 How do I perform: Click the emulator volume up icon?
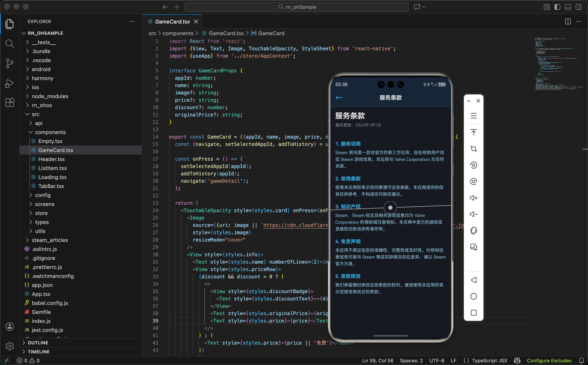click(x=473, y=198)
